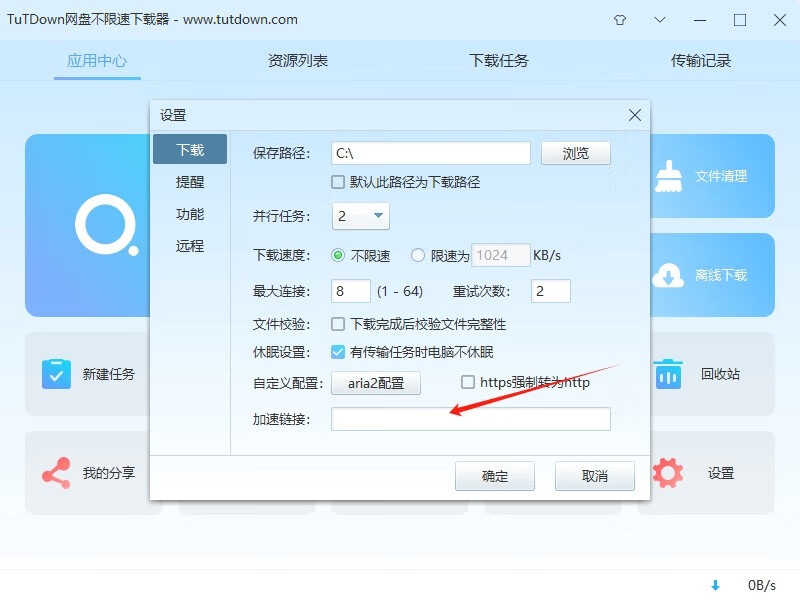Maximize the TuTDown window

tap(740, 20)
